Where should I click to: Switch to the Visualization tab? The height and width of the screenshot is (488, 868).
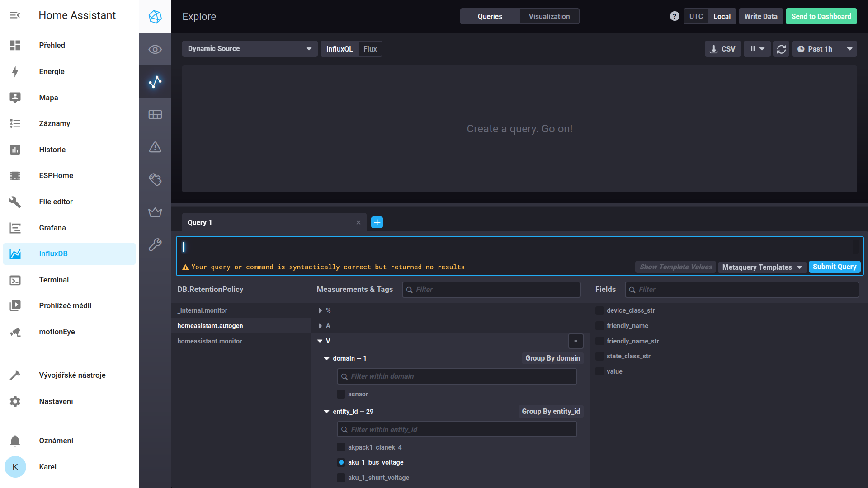coord(549,16)
